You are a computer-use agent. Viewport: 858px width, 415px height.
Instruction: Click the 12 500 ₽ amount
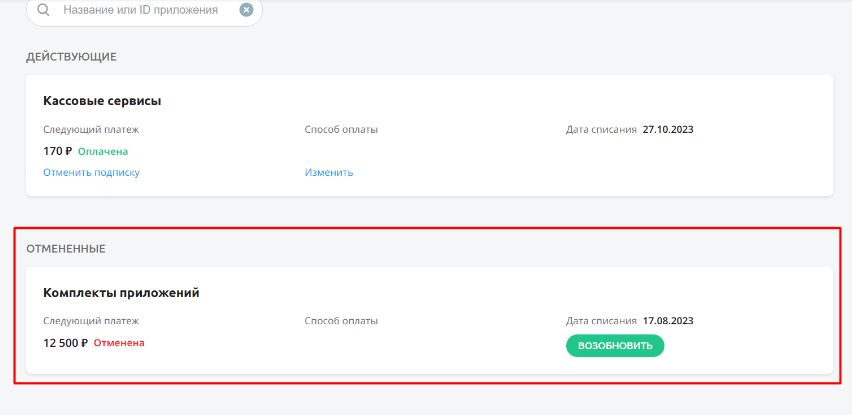(66, 343)
